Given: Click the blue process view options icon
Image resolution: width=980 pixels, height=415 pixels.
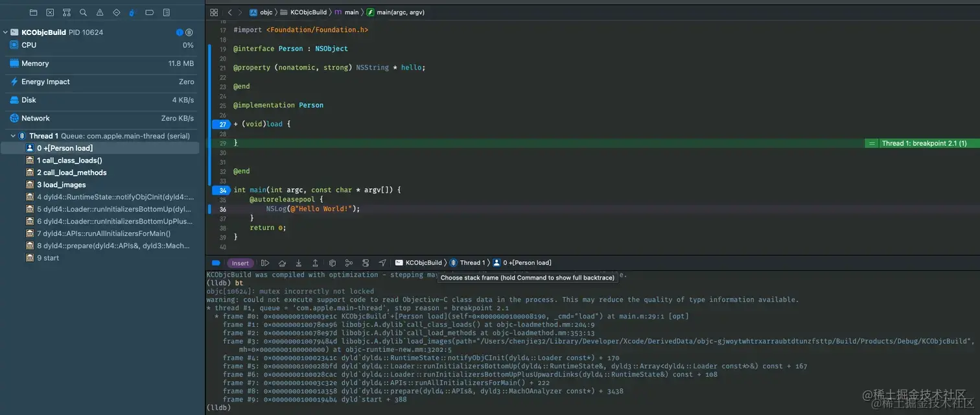Looking at the screenshot, I should 180,32.
